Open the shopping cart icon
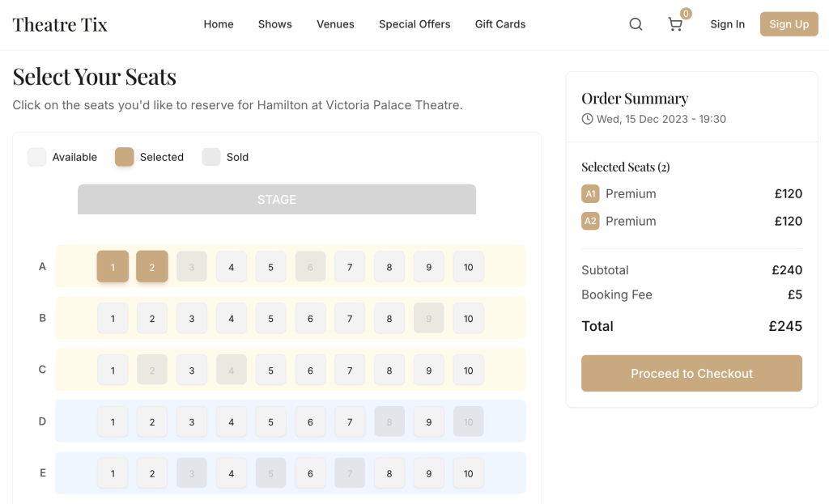This screenshot has width=829, height=504. pos(675,24)
